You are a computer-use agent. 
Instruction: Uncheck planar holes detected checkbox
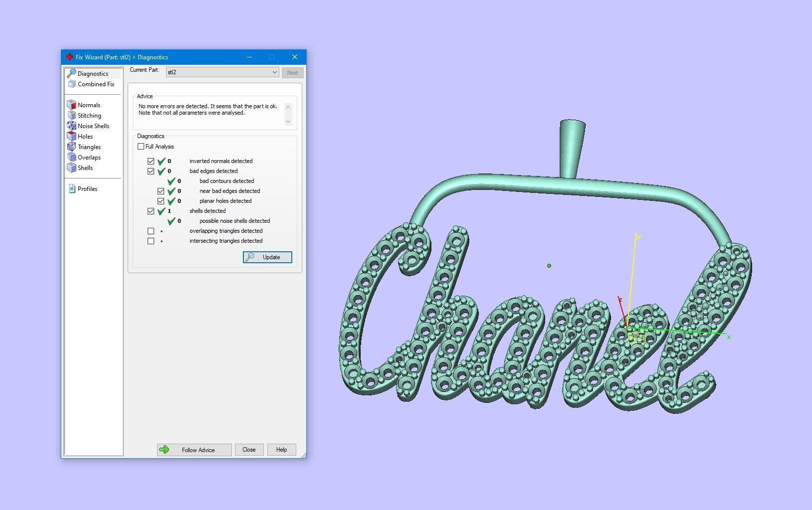click(161, 201)
